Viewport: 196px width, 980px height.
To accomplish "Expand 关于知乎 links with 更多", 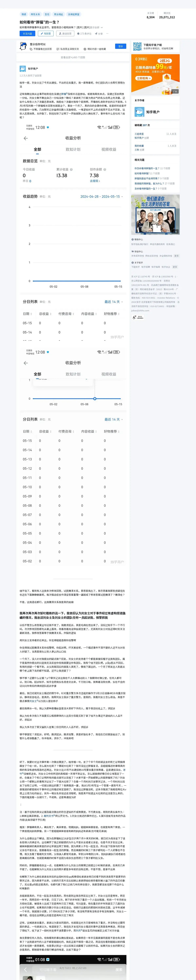I will tap(175, 267).
